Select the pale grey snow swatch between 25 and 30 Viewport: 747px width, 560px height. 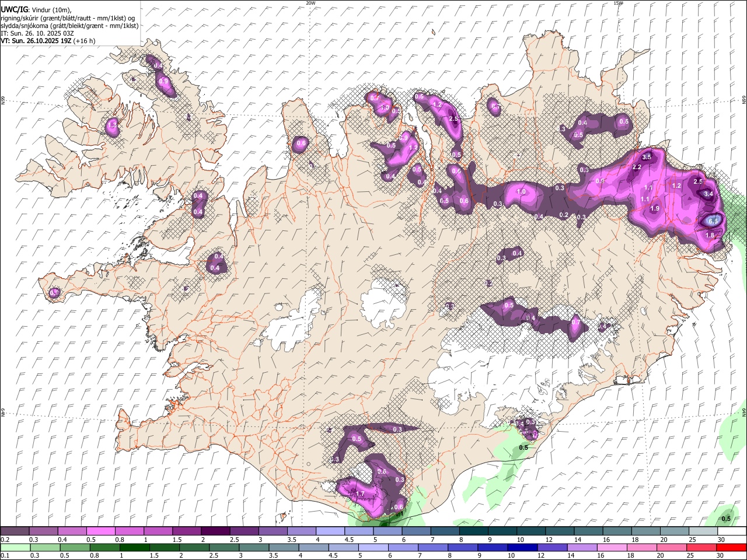pyautogui.click(x=703, y=531)
